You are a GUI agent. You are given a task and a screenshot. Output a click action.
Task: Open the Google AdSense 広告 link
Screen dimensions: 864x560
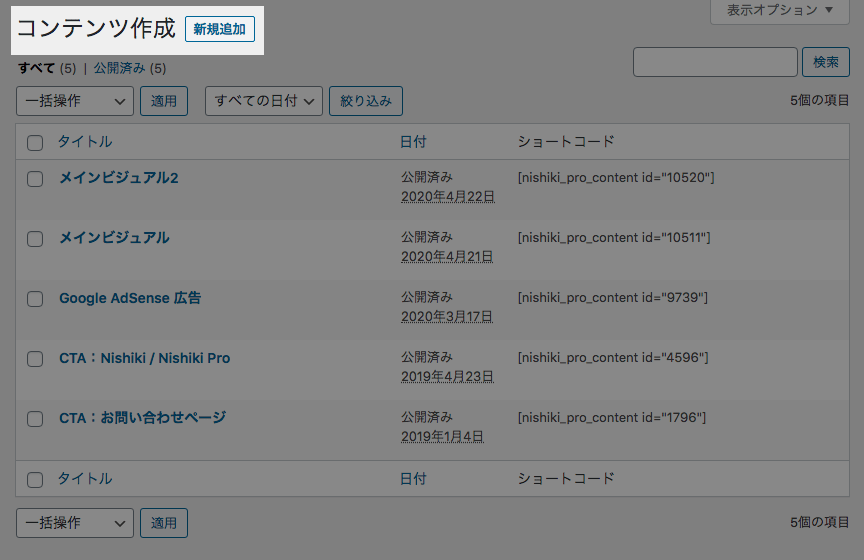pos(130,298)
